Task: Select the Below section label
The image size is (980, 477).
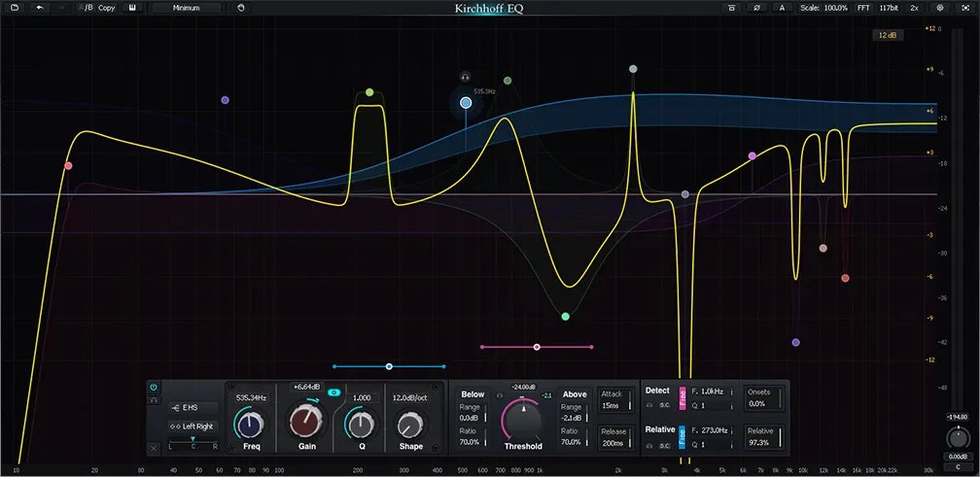Action: pyautogui.click(x=472, y=394)
